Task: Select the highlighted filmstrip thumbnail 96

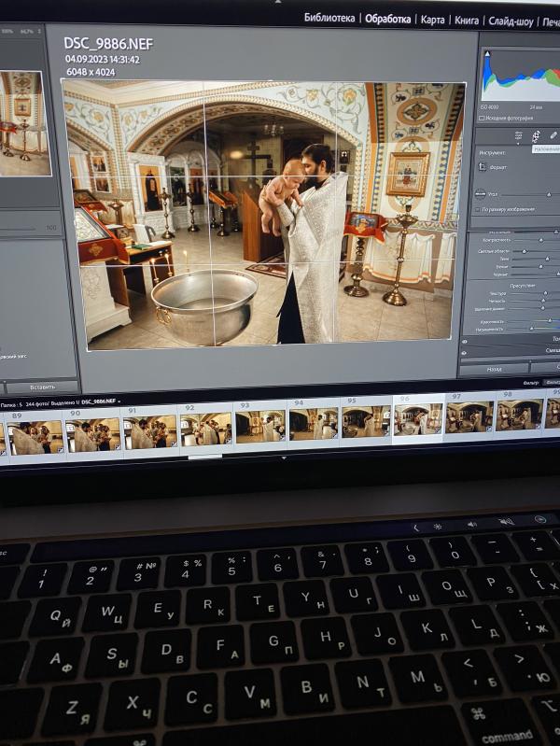Action: pos(418,419)
